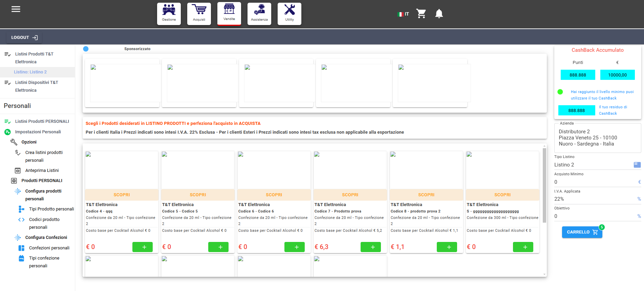
Task: Click the blue Sponsorizzato dot
Action: [x=86, y=49]
